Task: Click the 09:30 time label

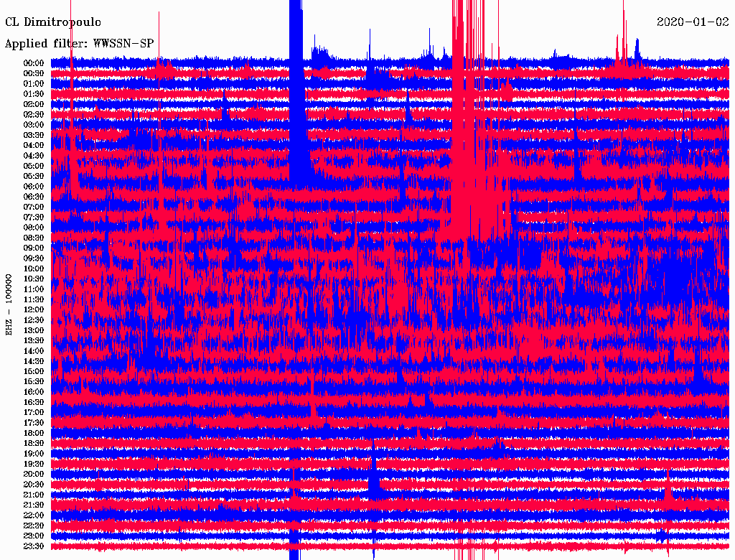Action: (34, 258)
